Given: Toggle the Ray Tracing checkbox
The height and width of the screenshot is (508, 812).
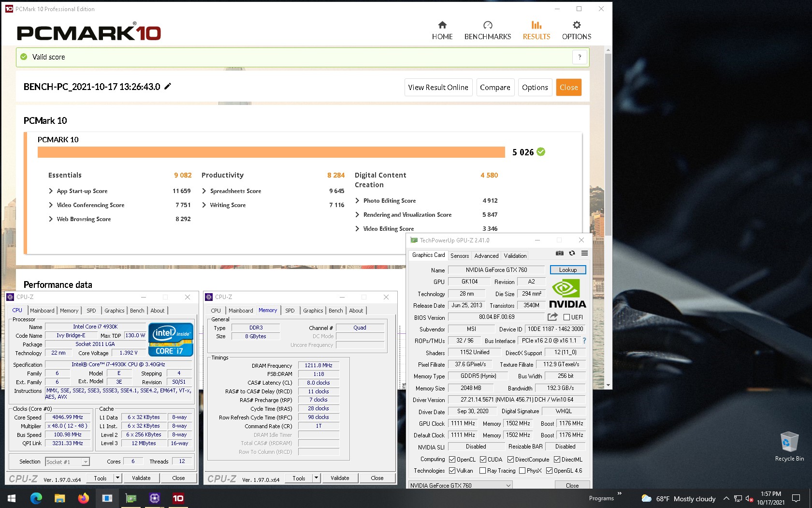Looking at the screenshot, I should click(482, 471).
